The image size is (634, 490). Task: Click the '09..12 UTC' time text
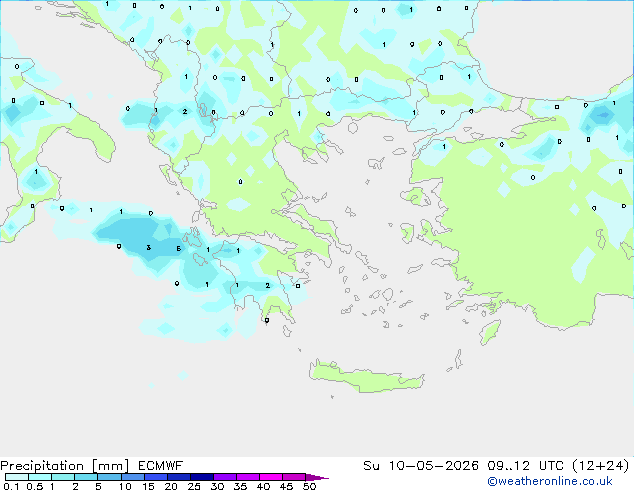coord(526,466)
